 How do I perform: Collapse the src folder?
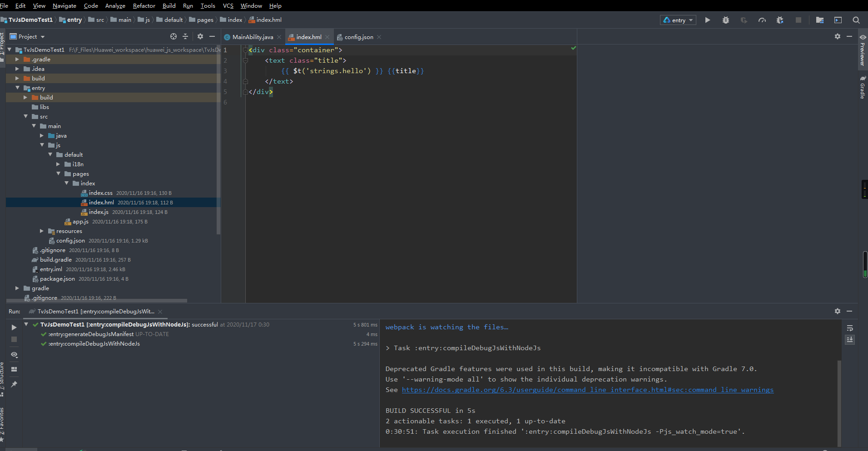coord(25,117)
